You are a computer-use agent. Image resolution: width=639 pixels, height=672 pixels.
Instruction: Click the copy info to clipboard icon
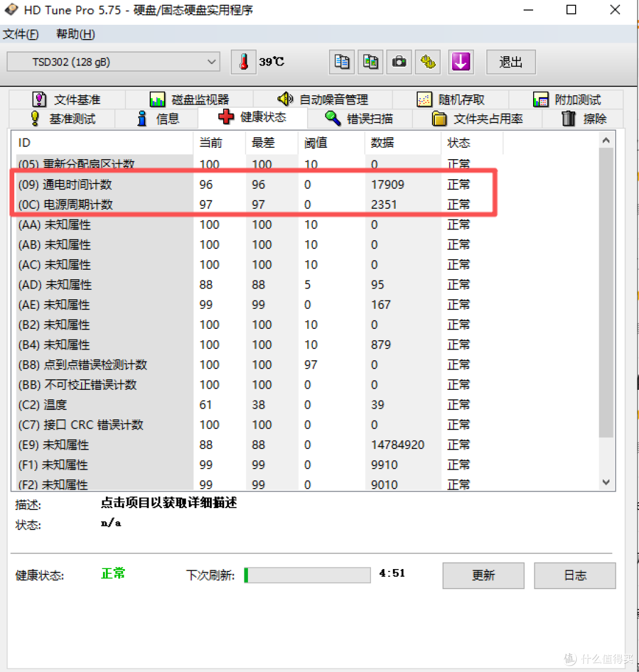click(x=341, y=62)
